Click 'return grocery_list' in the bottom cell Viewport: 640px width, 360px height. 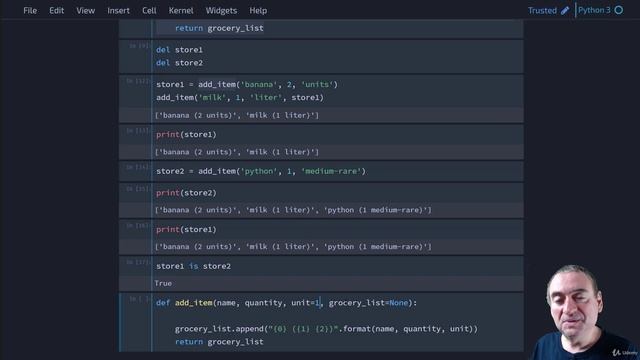[x=219, y=342]
